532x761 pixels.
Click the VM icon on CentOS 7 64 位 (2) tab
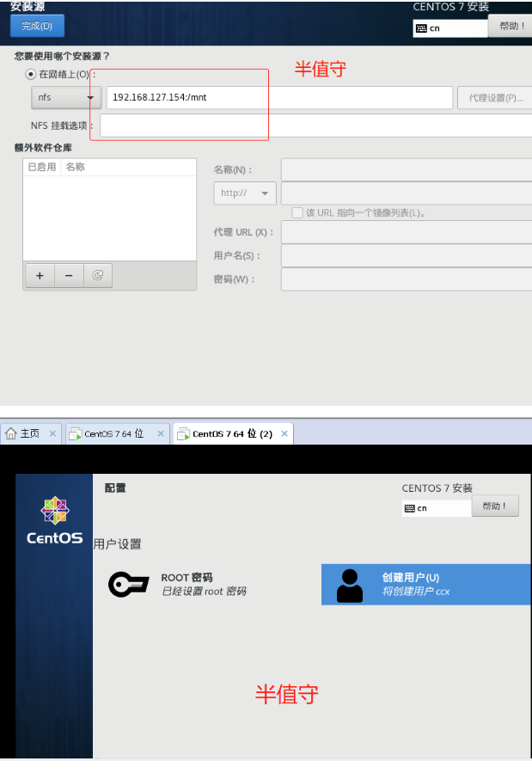(x=183, y=434)
